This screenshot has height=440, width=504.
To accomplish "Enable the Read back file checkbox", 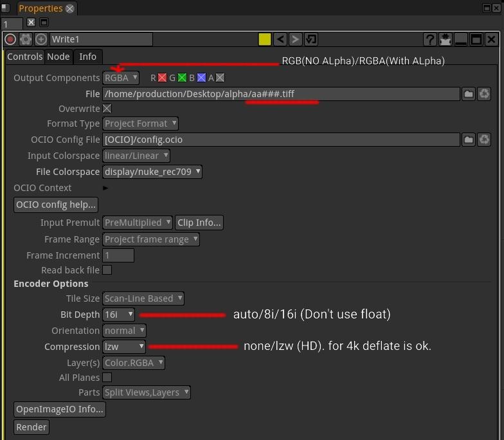I will click(x=107, y=270).
